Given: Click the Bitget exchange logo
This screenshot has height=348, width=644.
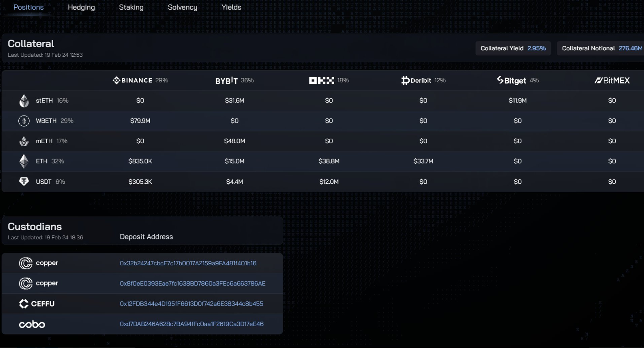Looking at the screenshot, I should tap(511, 81).
